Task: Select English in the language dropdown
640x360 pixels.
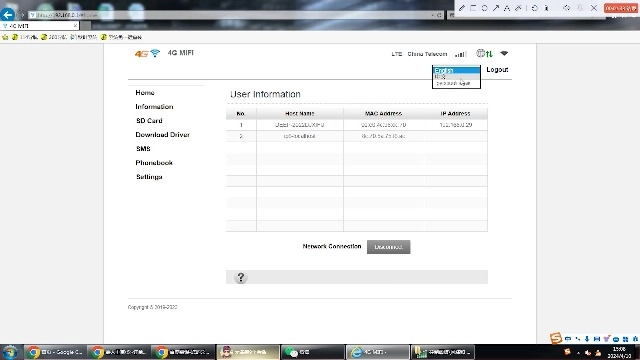Action: 456,70
